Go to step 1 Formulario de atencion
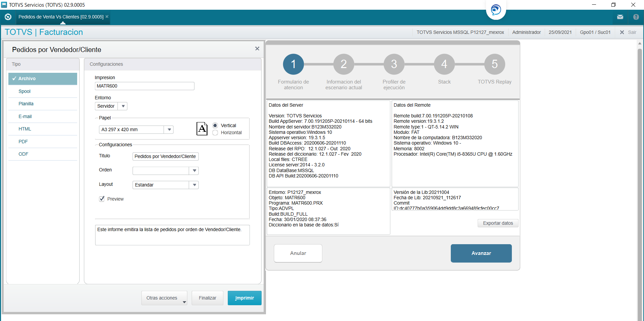This screenshot has height=321, width=644. 293,64
